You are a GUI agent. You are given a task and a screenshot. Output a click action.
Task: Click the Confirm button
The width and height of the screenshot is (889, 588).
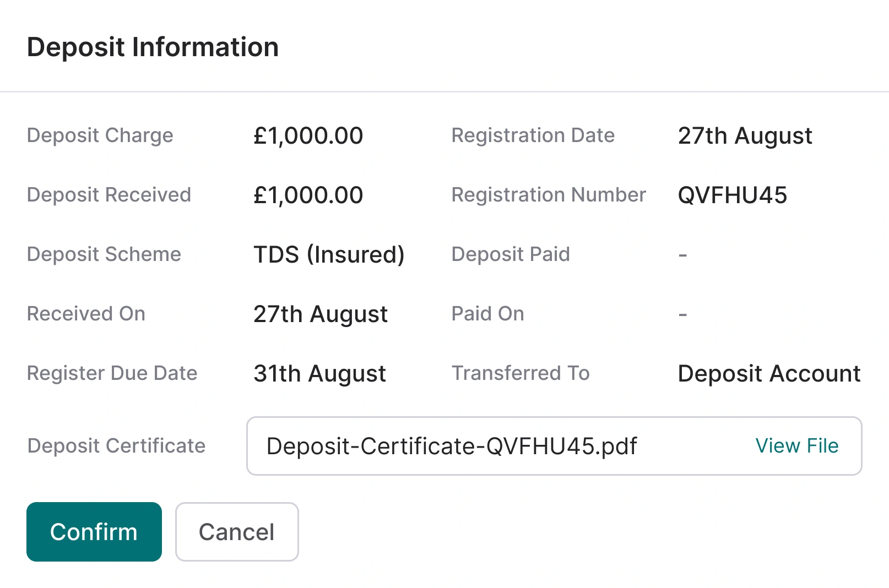[94, 531]
